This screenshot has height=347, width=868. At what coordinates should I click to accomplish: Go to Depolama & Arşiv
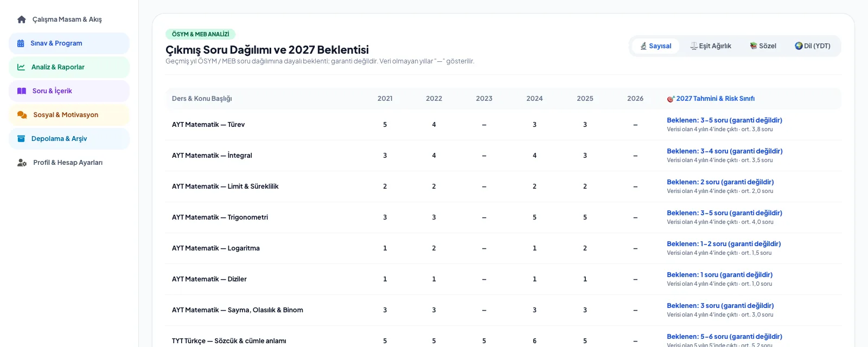pyautogui.click(x=69, y=139)
